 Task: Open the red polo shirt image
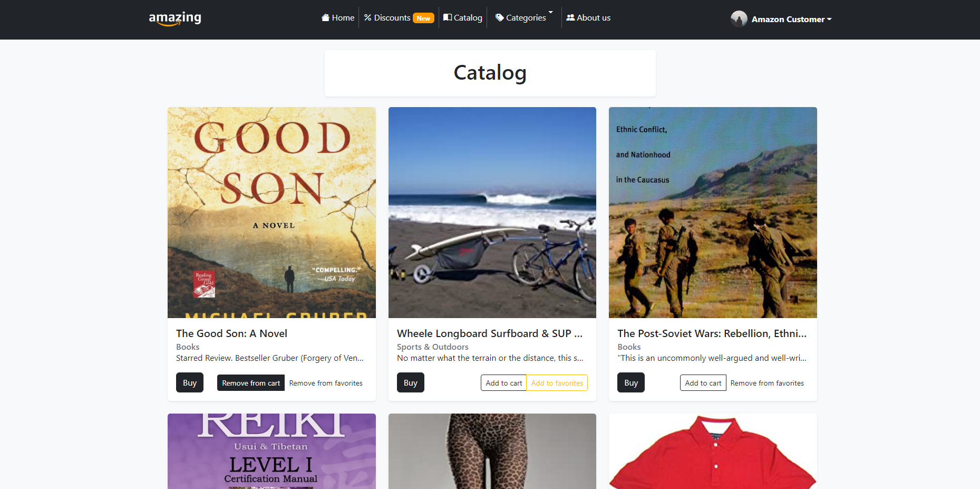[x=713, y=452]
